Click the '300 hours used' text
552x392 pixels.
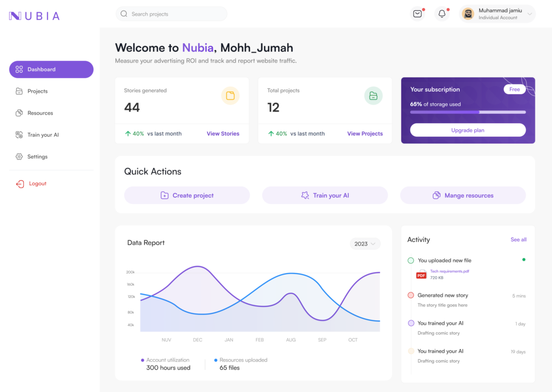(168, 368)
